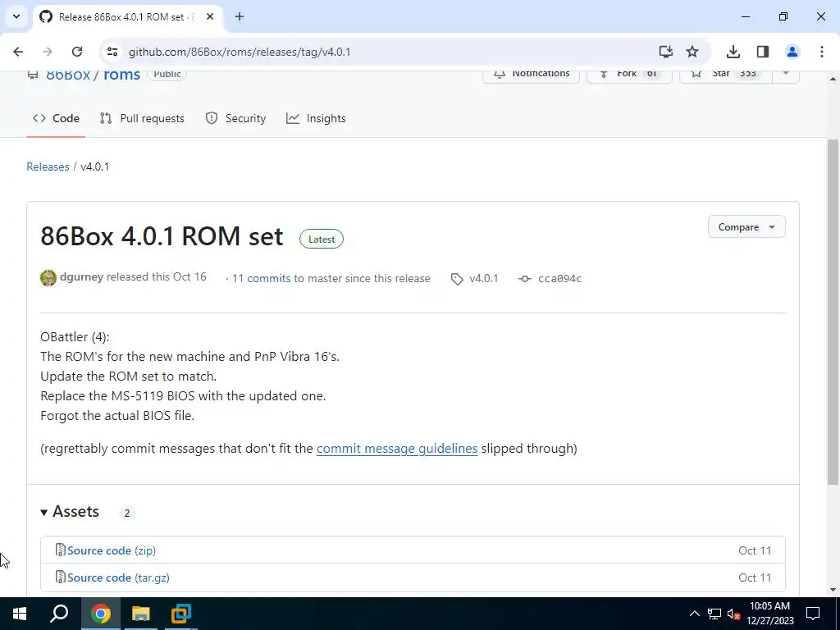Click the page vertical scrollbar thumb

833,312
